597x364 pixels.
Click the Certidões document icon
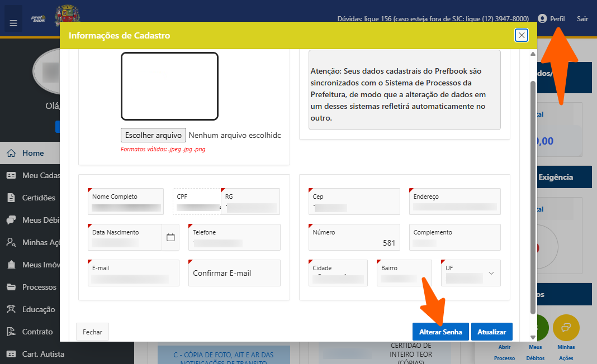pos(11,198)
